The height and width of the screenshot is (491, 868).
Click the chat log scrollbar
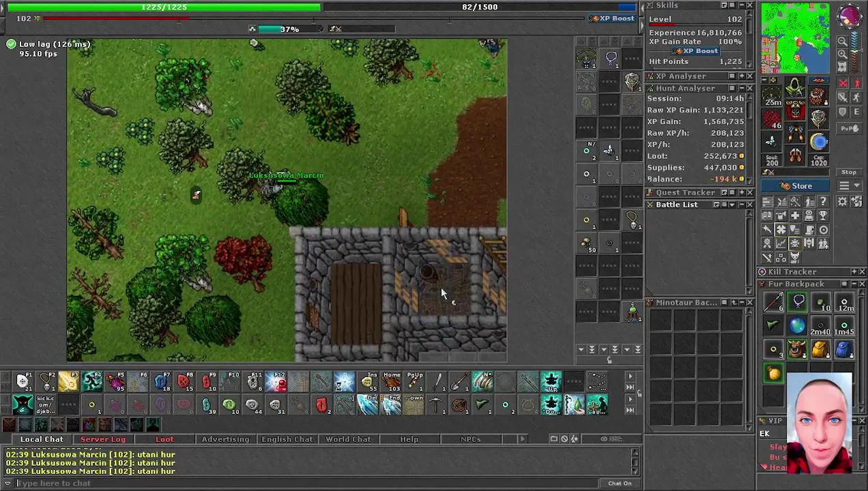click(x=635, y=462)
